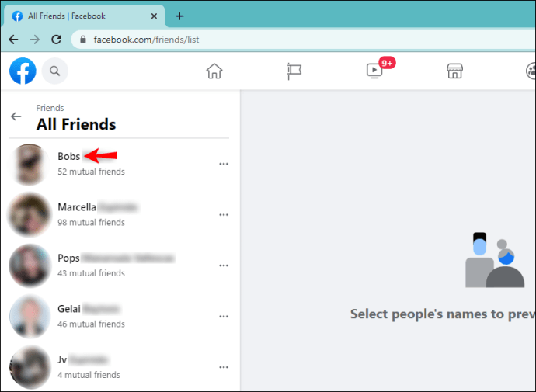Reload the page with the refresh icon

click(57, 40)
